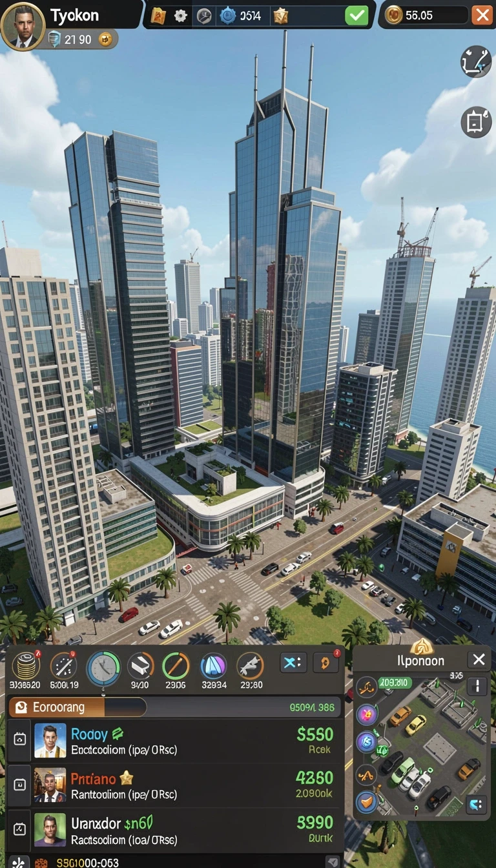Tap the small gold coin beside 21 90
Screen dimensions: 496x868
click(106, 39)
